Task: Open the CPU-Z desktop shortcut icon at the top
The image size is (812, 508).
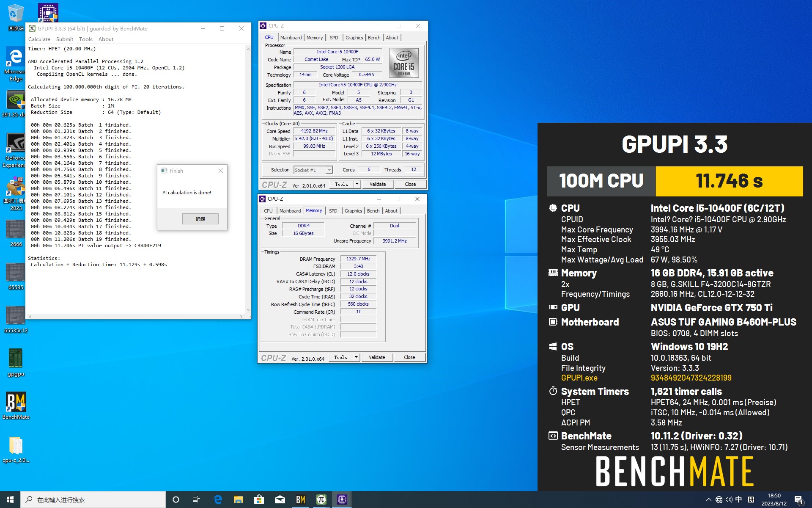Action: [x=48, y=12]
